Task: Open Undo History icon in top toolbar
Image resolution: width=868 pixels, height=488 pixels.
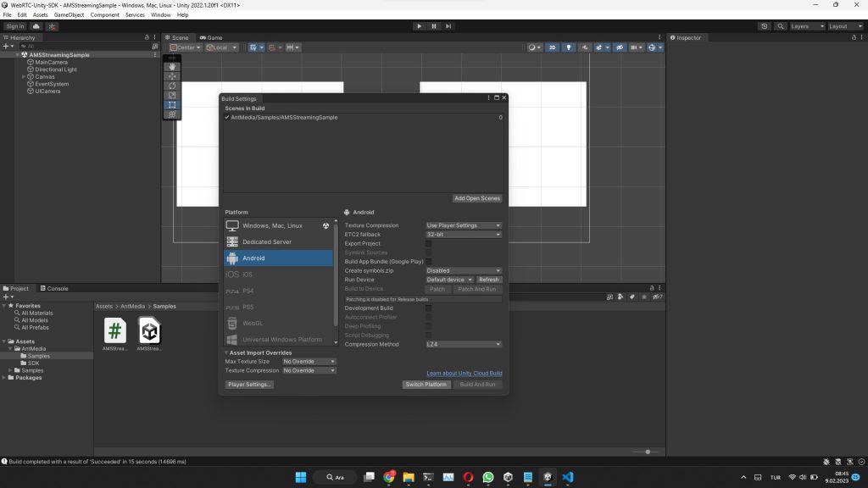Action: [x=764, y=26]
